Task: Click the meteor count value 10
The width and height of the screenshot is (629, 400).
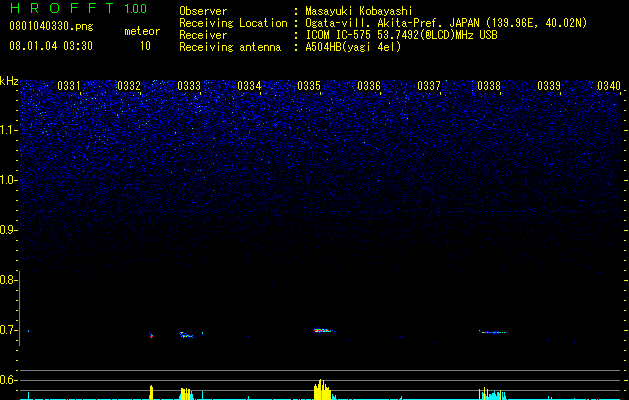Action: [145, 46]
